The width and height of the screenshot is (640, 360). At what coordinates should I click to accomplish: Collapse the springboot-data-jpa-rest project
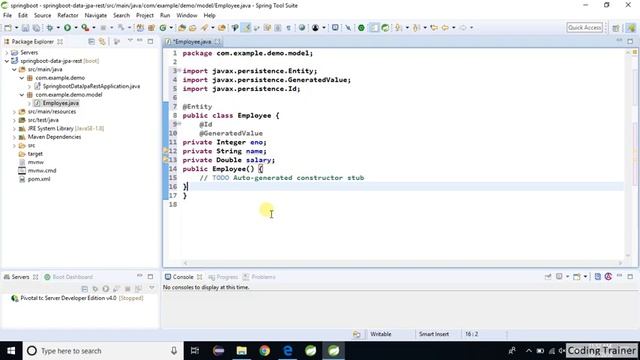click(7, 61)
